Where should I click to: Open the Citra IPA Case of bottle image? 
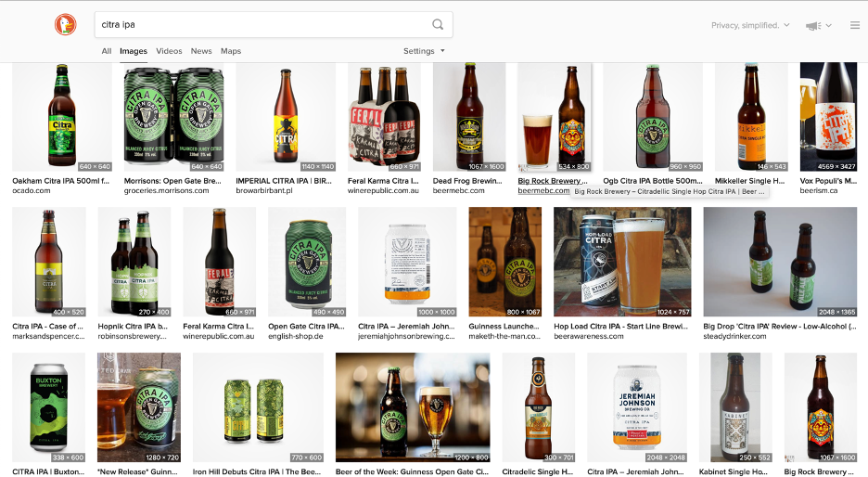49,262
